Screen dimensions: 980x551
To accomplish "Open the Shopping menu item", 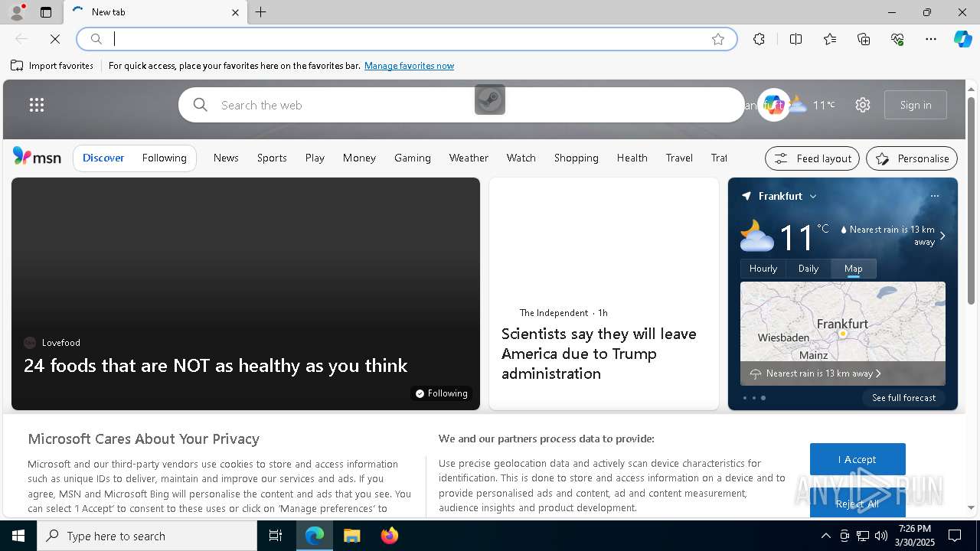I will point(577,158).
